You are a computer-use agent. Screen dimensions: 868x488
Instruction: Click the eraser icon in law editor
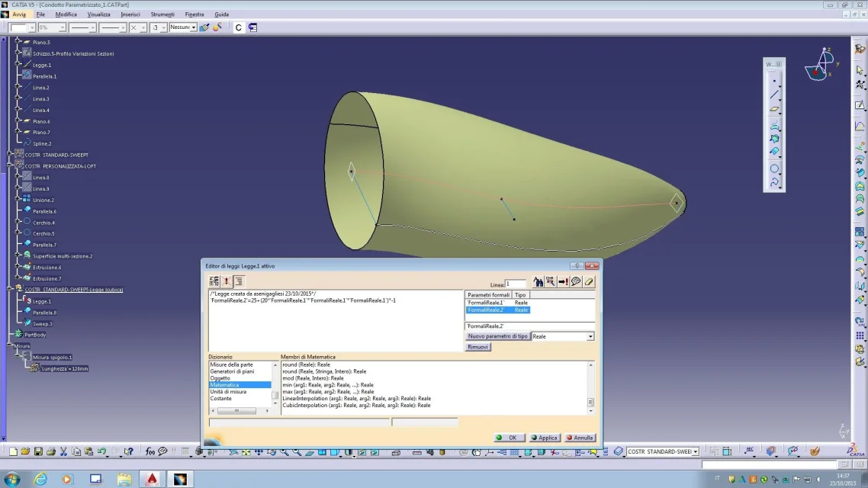589,282
